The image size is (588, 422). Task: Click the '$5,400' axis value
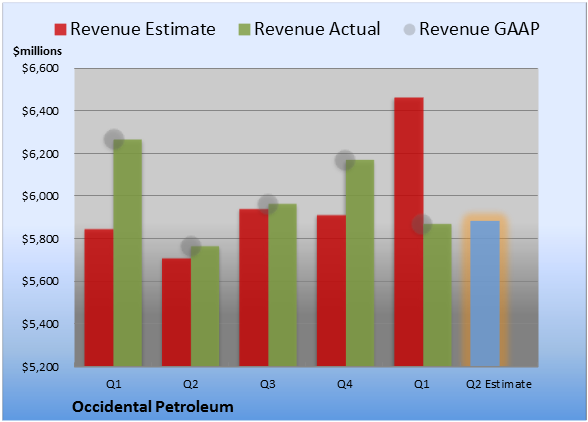tap(40, 324)
